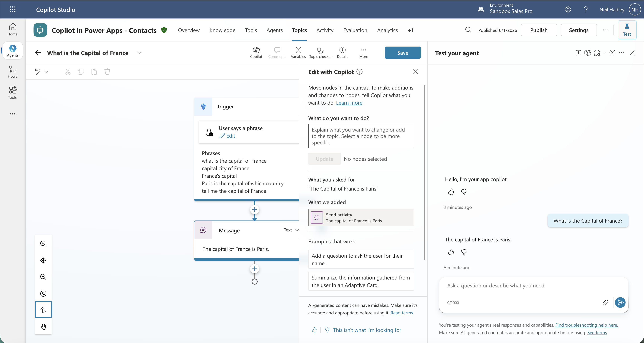Like the 'Hello, I'm your app copilot' message

[x=451, y=192]
